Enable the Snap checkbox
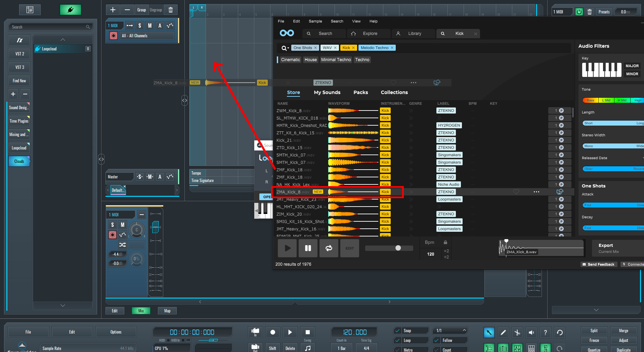Image resolution: width=644 pixels, height=352 pixels. pos(398,331)
